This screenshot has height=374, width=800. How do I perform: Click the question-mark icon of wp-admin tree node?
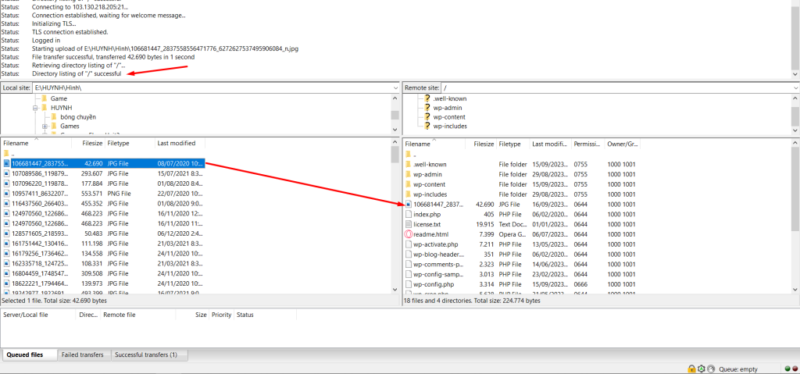coord(428,108)
